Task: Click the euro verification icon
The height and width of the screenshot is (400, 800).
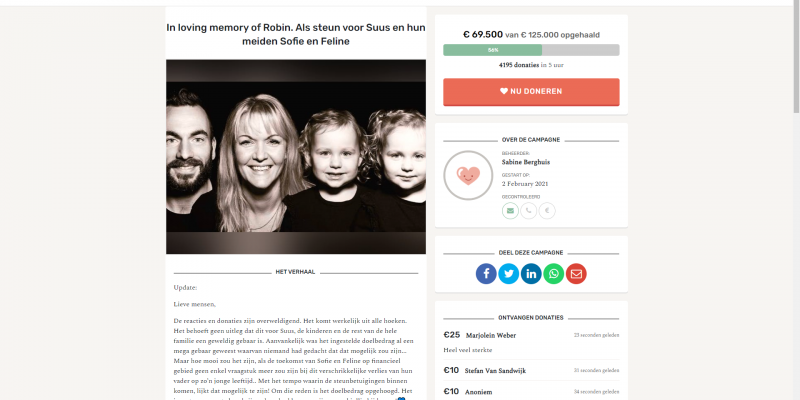Action: tap(547, 211)
